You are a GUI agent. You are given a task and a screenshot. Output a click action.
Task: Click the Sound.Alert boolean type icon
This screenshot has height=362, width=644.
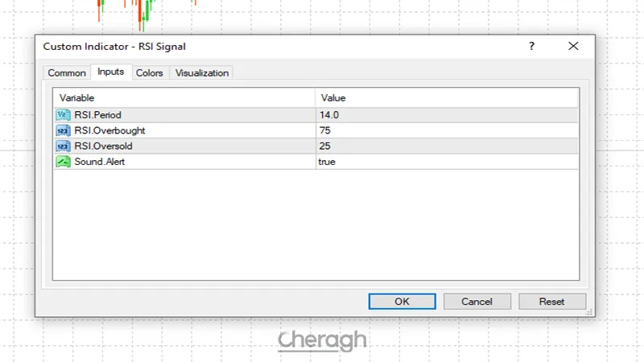tap(63, 162)
